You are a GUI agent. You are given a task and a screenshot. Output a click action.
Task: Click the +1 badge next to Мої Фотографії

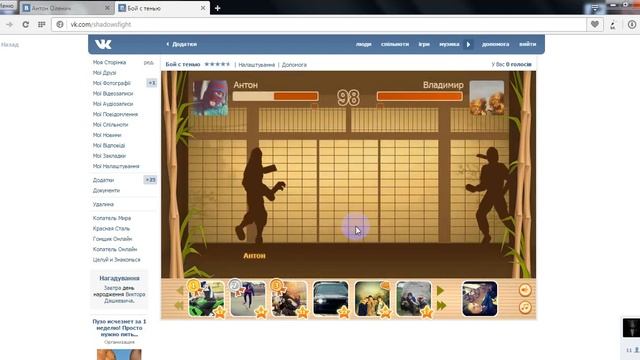pyautogui.click(x=151, y=83)
